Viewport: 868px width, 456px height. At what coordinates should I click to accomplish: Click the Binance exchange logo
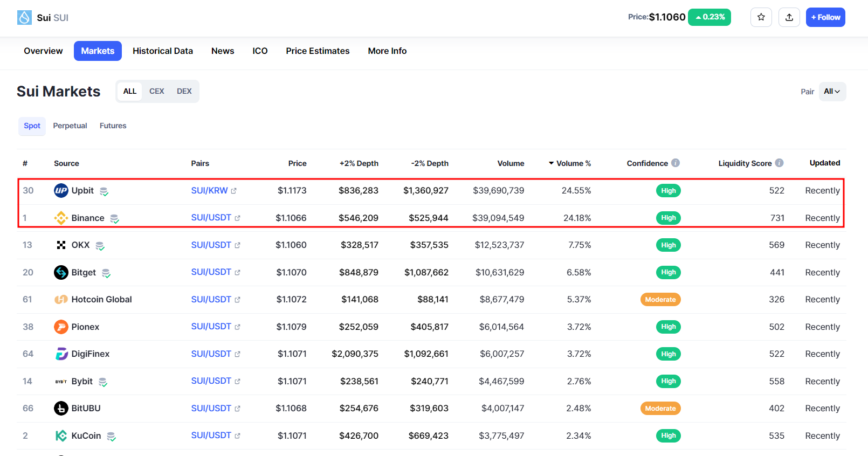61,218
